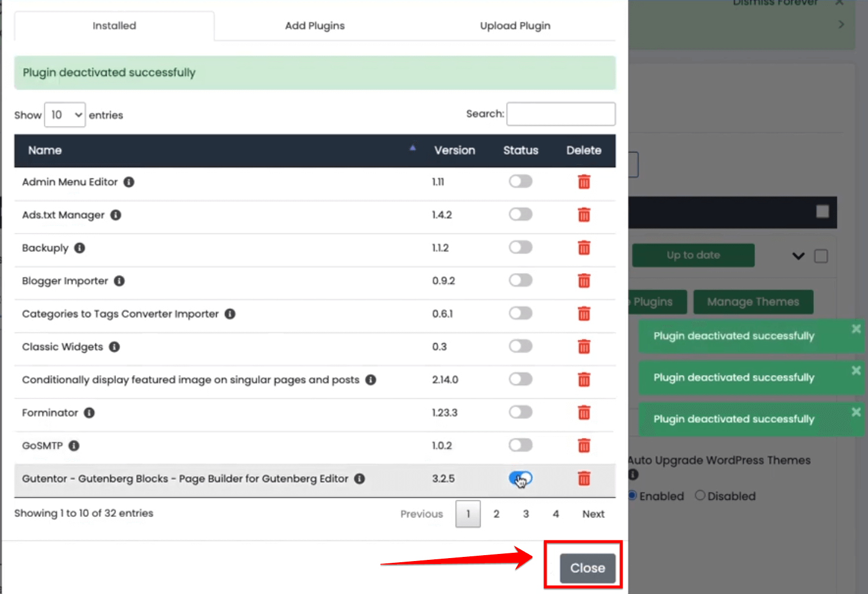Toggle Categories to Tags Converter status
Viewport: 868px width, 594px height.
pyautogui.click(x=521, y=313)
